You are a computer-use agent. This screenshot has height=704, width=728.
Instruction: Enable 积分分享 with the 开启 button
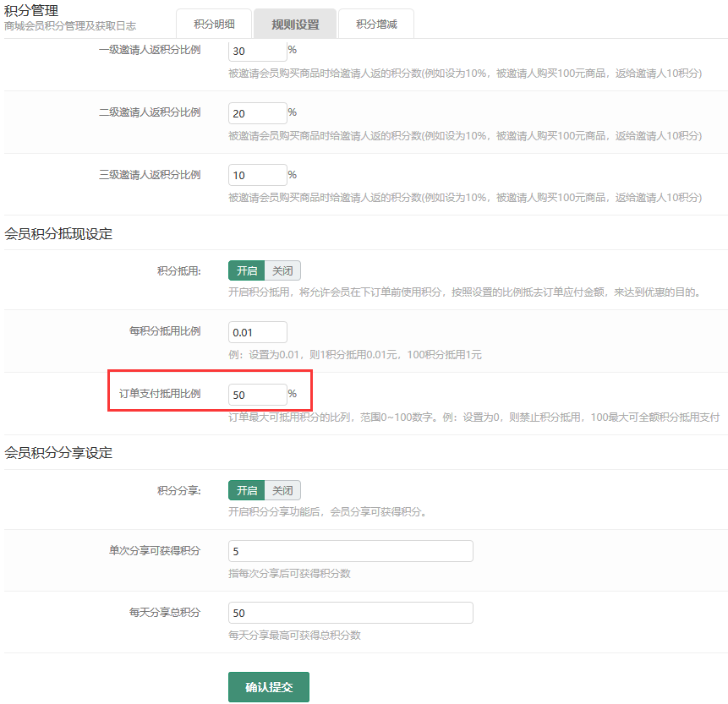click(x=246, y=490)
